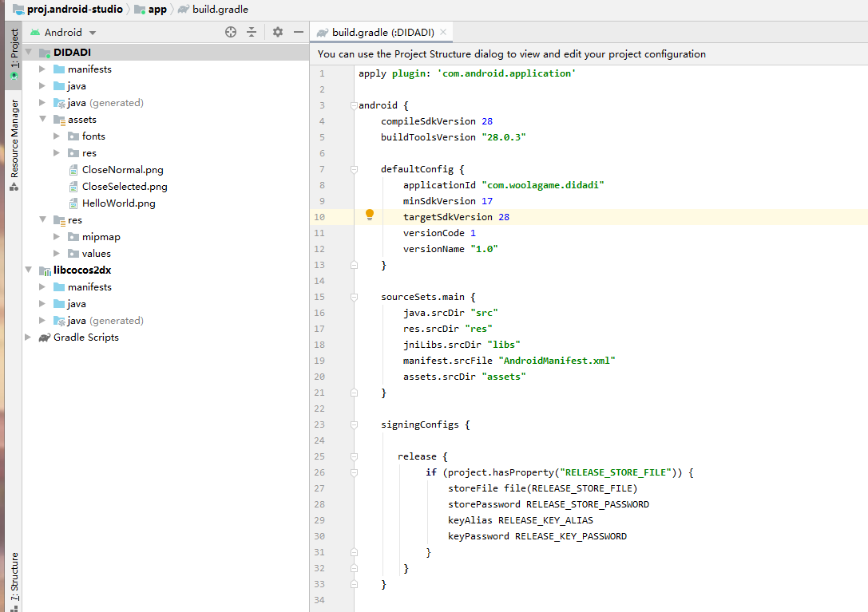868x612 pixels.
Task: Click the values folder icon
Action: (73, 254)
